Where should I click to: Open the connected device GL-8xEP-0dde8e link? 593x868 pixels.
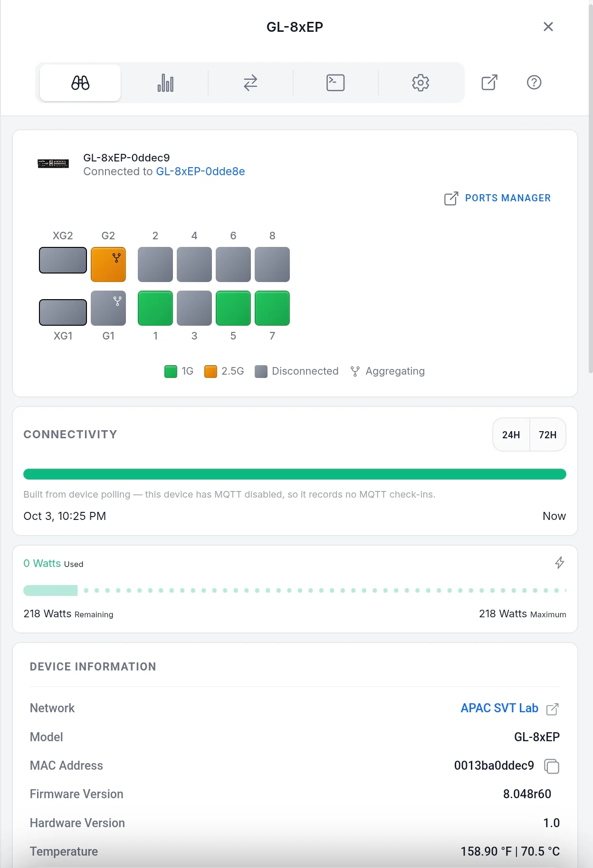(x=201, y=171)
